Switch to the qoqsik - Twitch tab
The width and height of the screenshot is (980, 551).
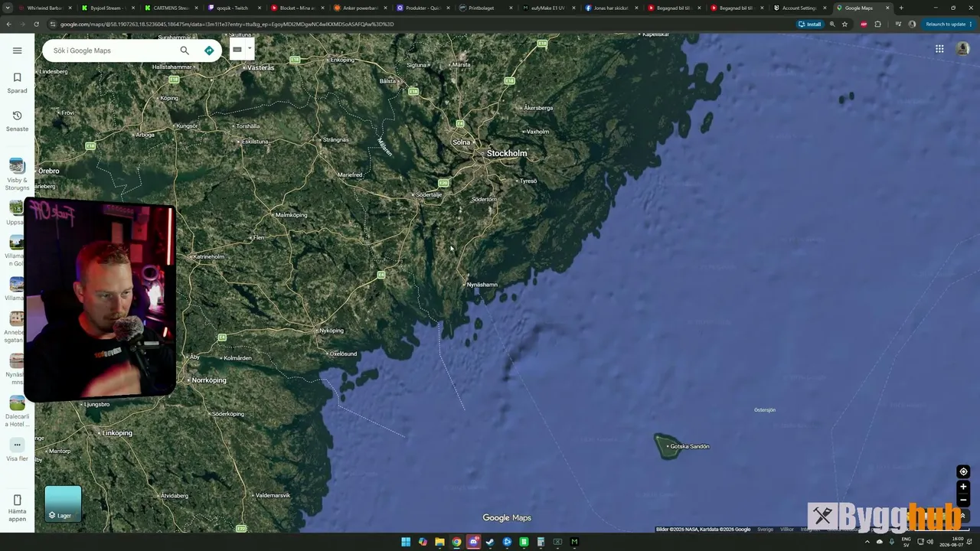click(x=234, y=8)
